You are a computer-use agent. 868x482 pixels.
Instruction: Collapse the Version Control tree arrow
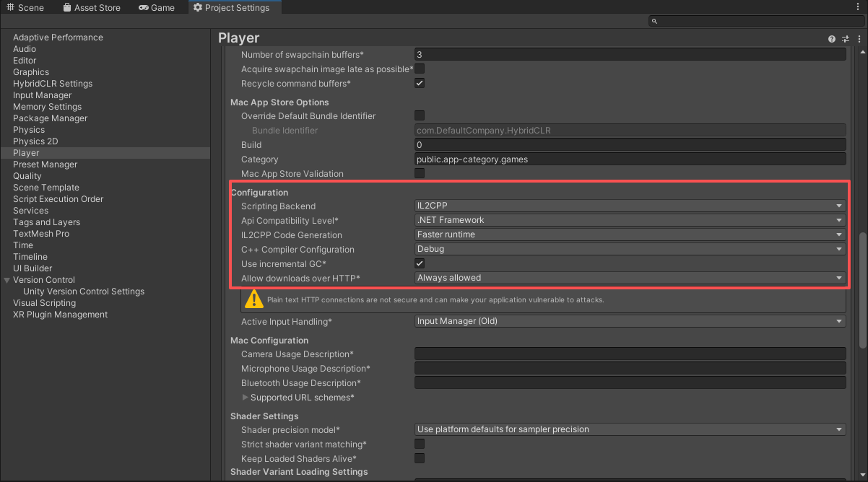(7, 280)
